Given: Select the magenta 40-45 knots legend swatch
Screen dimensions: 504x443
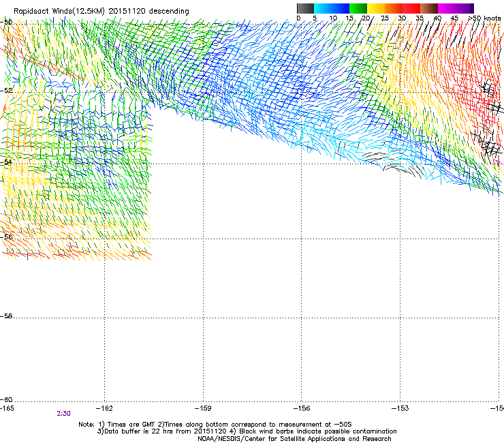Looking at the screenshot, I should 447,8.
